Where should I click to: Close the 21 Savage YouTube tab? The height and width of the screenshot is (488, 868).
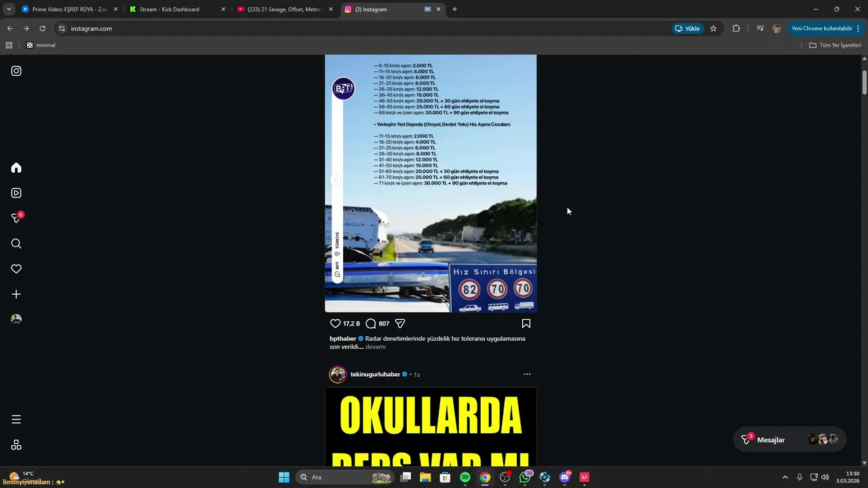pos(330,9)
